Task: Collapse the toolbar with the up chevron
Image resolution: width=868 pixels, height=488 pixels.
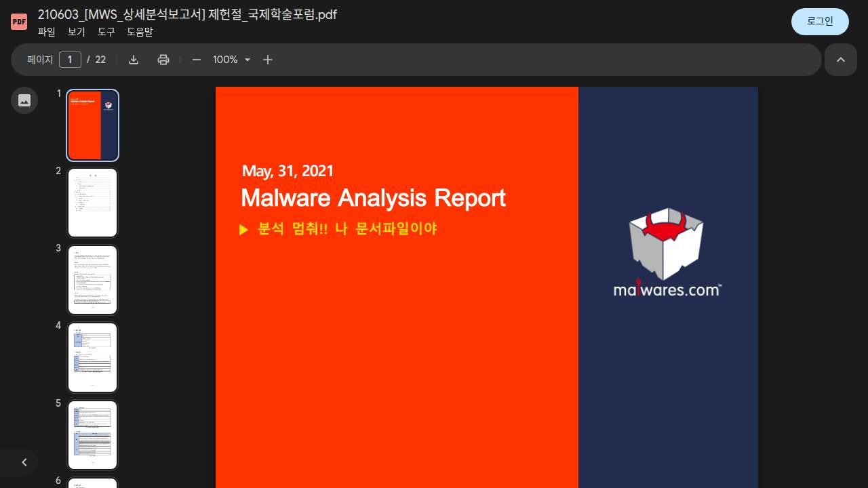Action: [841, 60]
